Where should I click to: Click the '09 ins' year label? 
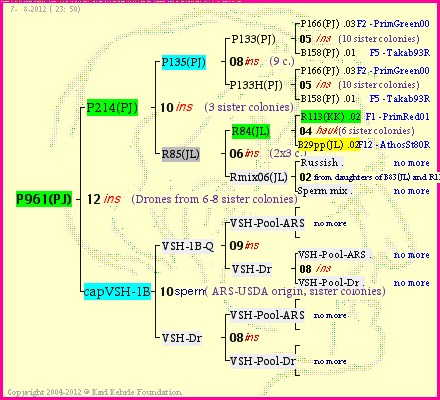pyautogui.click(x=244, y=246)
